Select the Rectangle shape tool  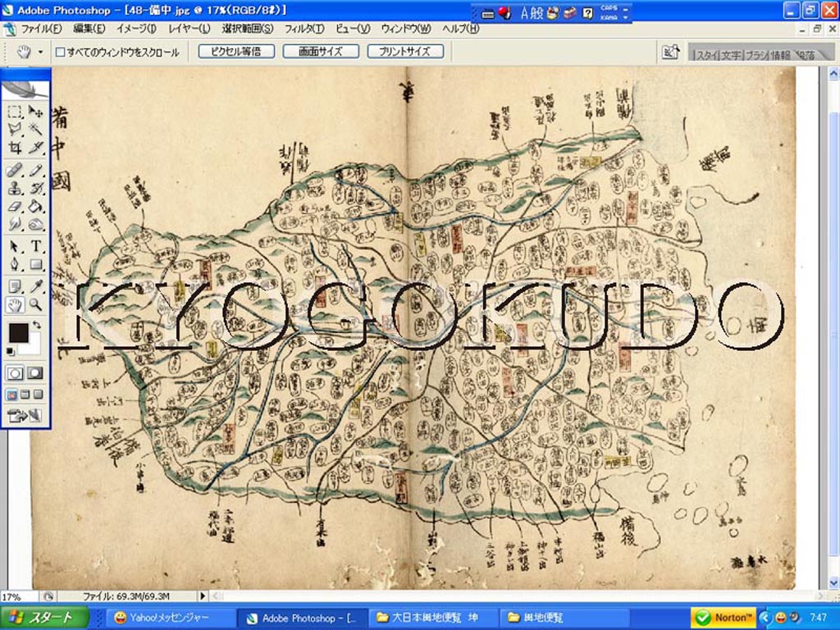[x=35, y=264]
